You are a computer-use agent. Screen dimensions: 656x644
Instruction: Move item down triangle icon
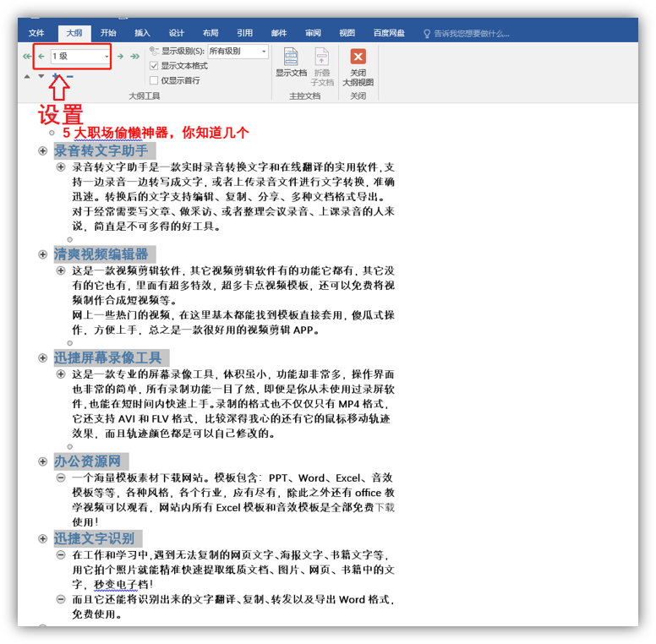41,76
